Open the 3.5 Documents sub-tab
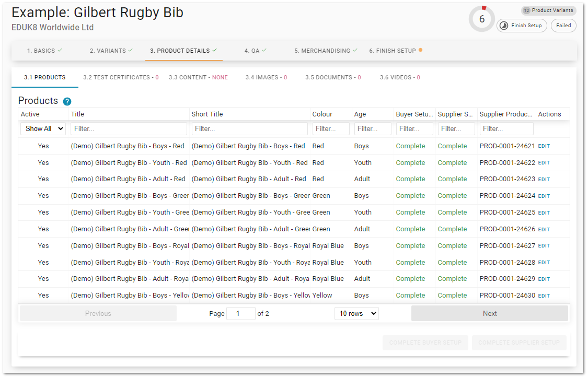This screenshot has height=378, width=588. coord(333,78)
